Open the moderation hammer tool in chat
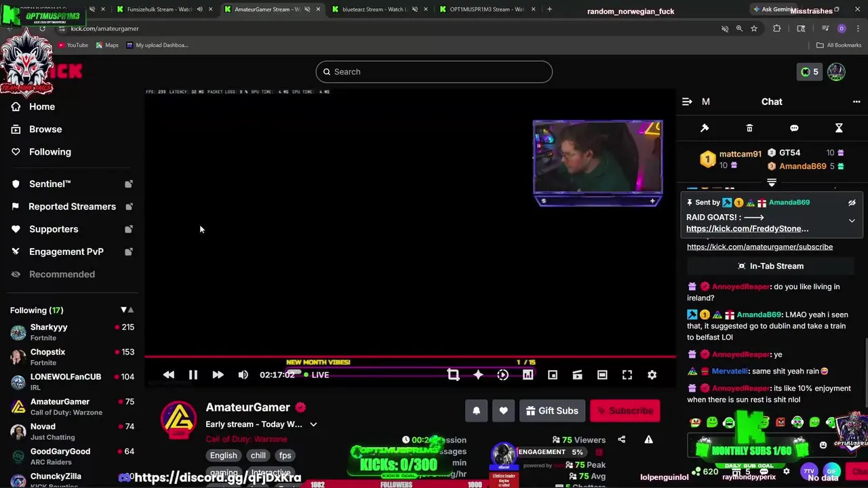Viewport: 868px width, 488px height. click(705, 128)
